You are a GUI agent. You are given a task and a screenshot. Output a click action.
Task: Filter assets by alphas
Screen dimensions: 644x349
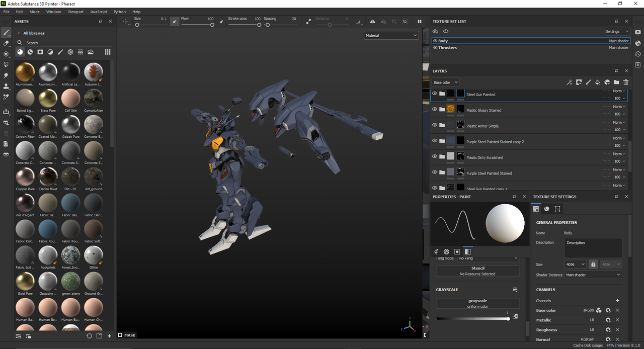(x=70, y=52)
